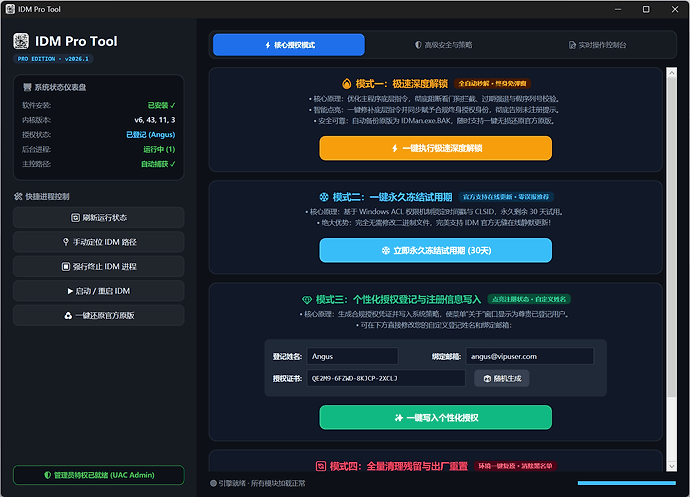The width and height of the screenshot is (690, 497).
Task: Click the blue badge beside 模式二 title
Action: pos(506,197)
